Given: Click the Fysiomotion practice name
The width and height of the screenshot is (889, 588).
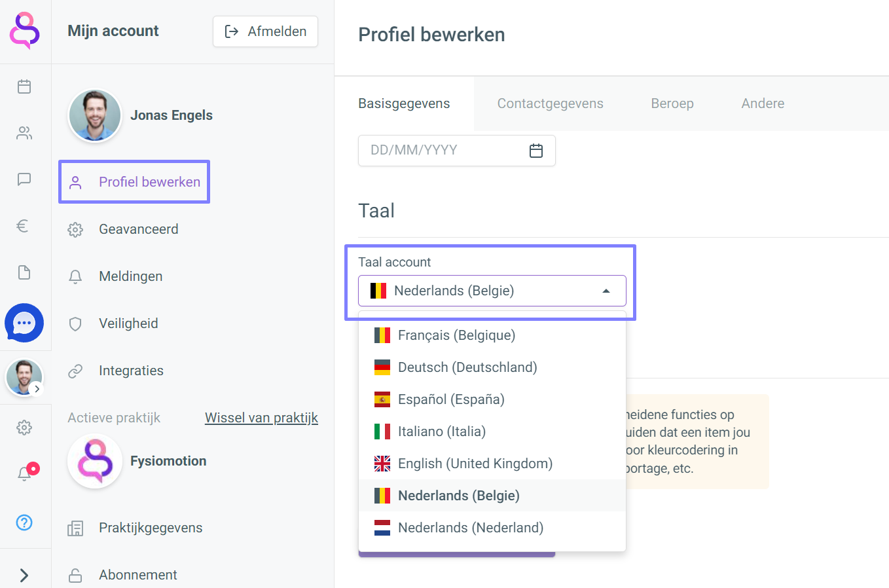Looking at the screenshot, I should tap(168, 461).
